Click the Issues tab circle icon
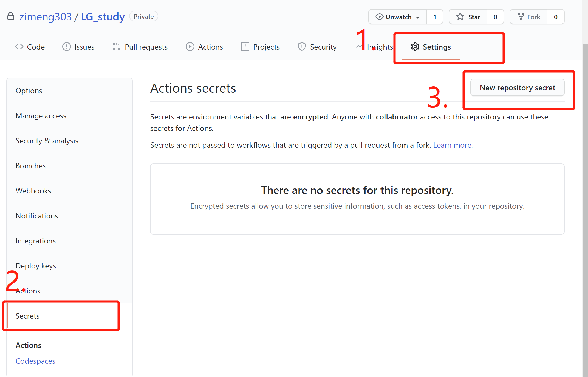The height and width of the screenshot is (377, 588). (x=66, y=47)
